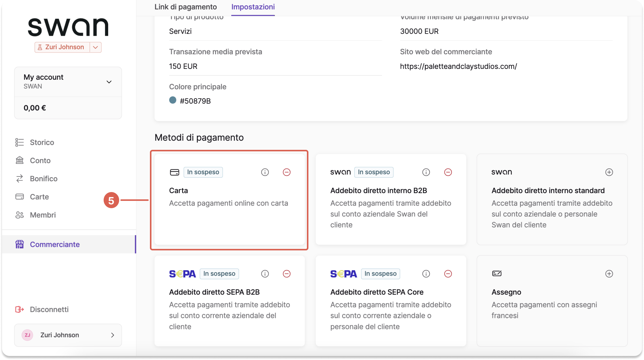Open the merchant website URL

pos(458,66)
